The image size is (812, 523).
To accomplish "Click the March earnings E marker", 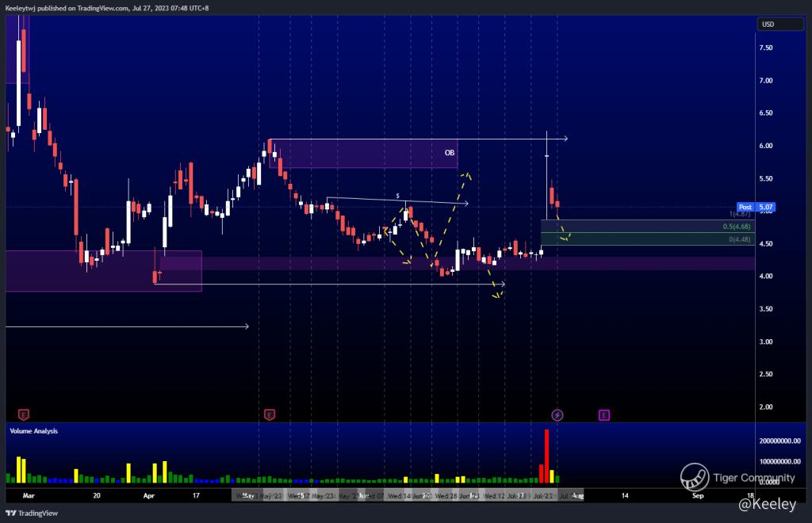I will [23, 414].
